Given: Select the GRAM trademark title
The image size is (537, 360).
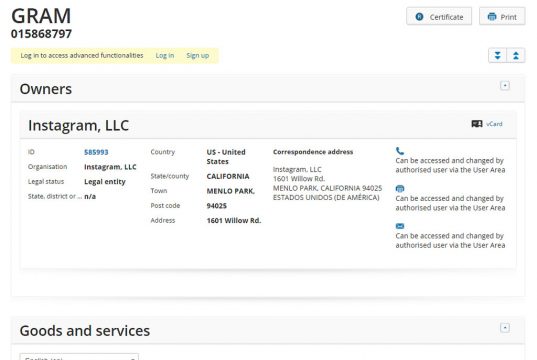Looking at the screenshot, I should [41, 16].
